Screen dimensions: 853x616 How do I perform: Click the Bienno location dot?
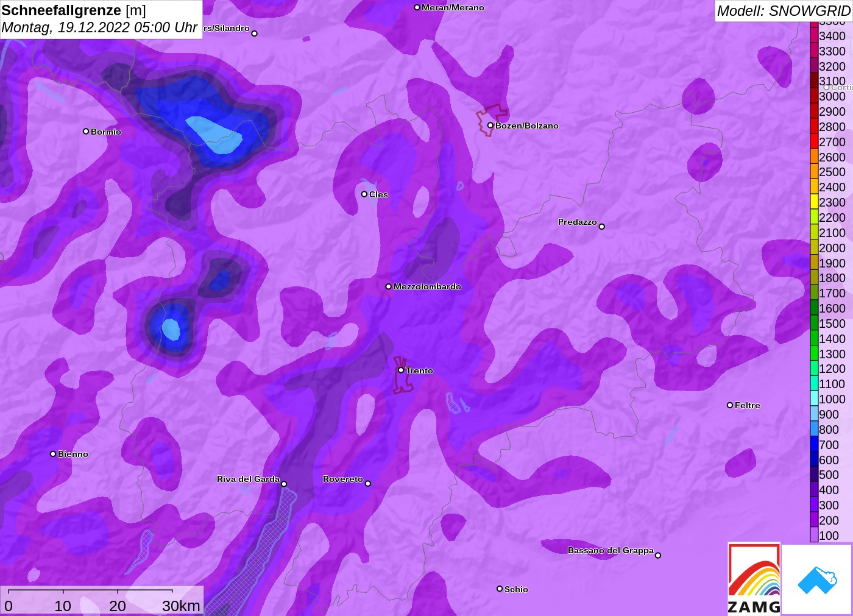pos(53,453)
